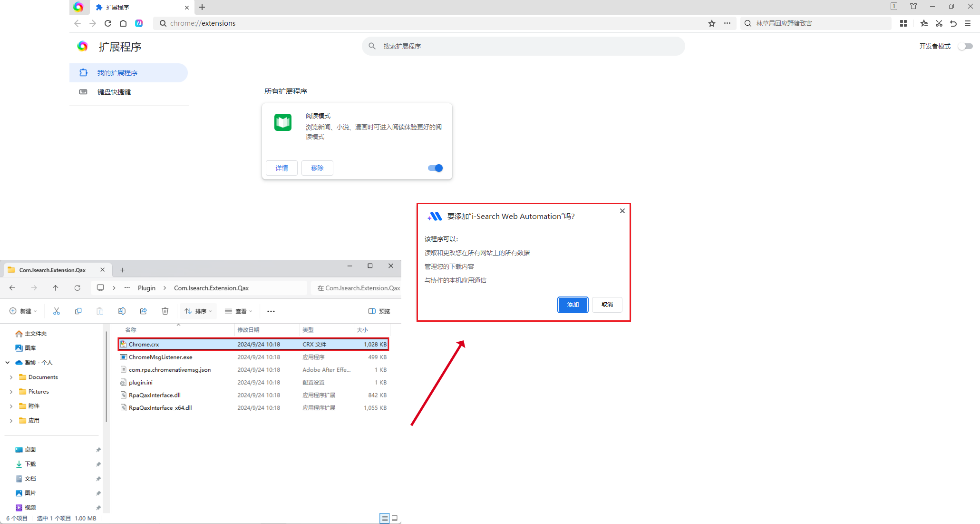
Task: Click the 搜索扩展程序 search field
Action: (x=523, y=46)
